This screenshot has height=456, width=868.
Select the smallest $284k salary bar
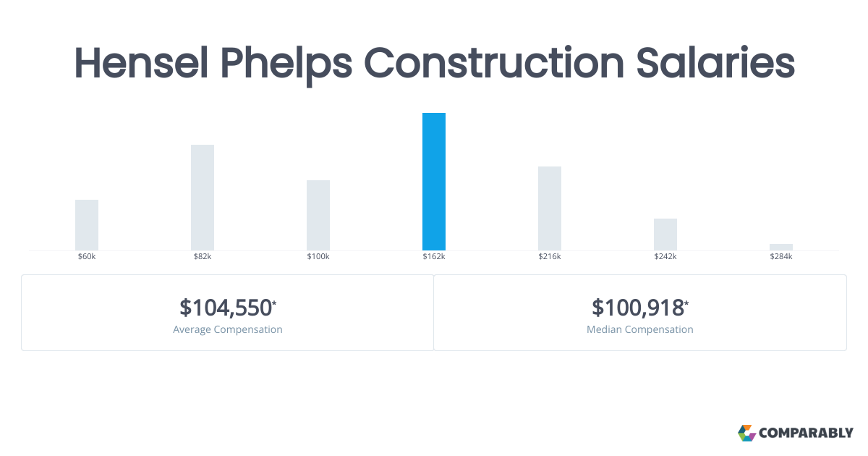781,247
